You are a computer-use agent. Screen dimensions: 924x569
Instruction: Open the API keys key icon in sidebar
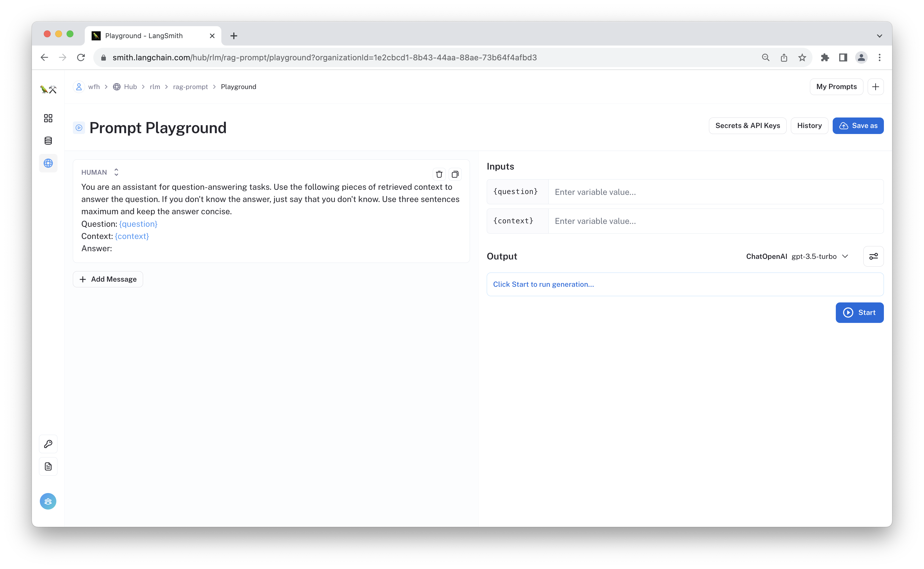click(x=48, y=444)
